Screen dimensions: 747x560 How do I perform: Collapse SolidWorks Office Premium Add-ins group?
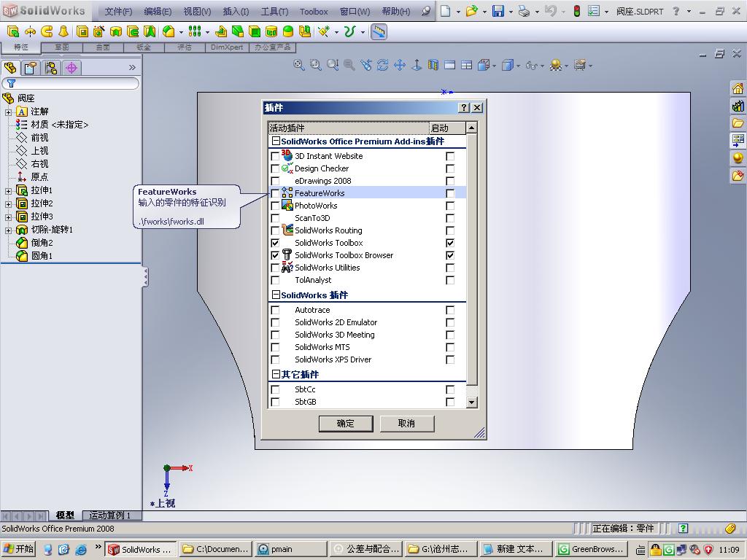(x=275, y=141)
